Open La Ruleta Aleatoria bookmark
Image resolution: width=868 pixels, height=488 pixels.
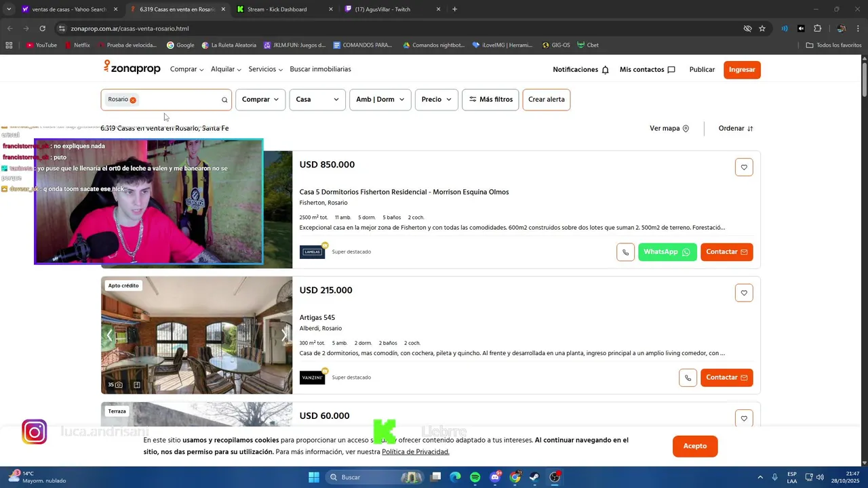point(229,45)
